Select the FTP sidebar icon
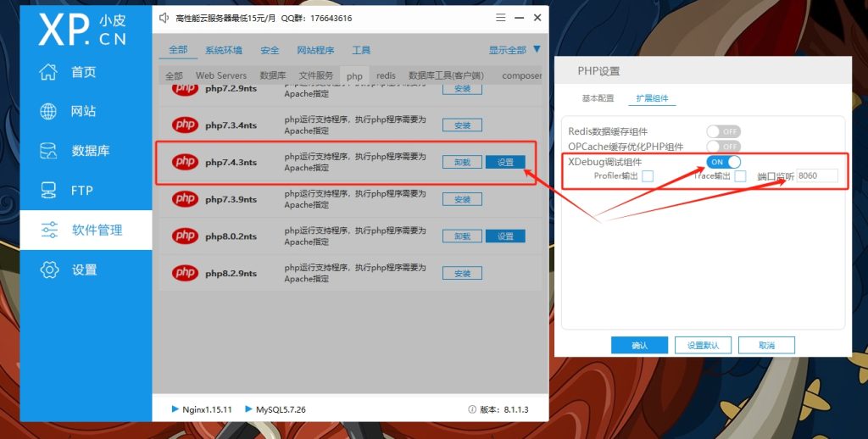 (48, 190)
